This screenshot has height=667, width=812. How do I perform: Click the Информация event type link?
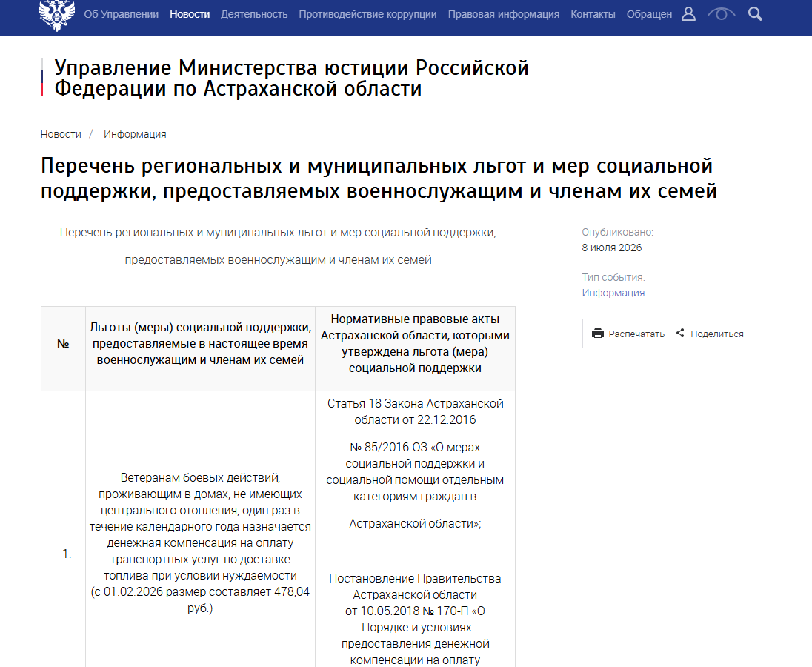(x=613, y=293)
